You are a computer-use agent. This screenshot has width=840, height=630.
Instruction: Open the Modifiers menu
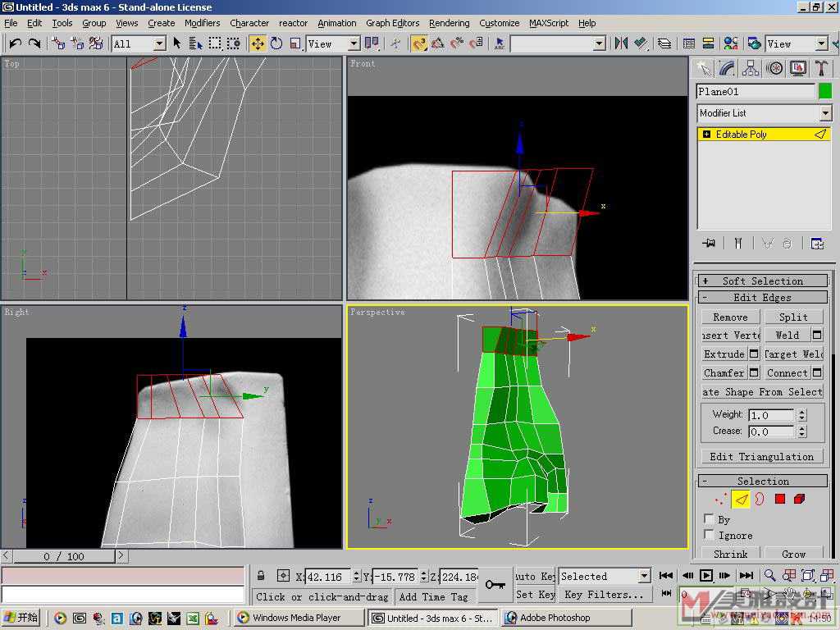[x=202, y=23]
